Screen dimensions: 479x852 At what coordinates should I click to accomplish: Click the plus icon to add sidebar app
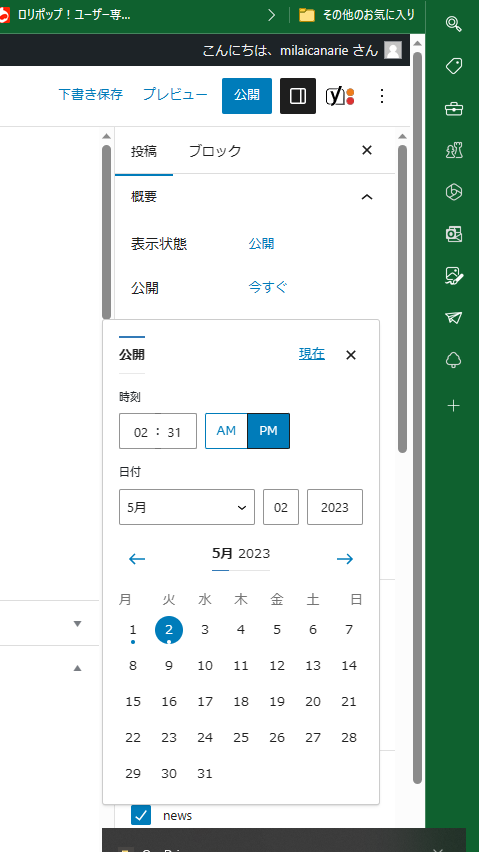[453, 406]
